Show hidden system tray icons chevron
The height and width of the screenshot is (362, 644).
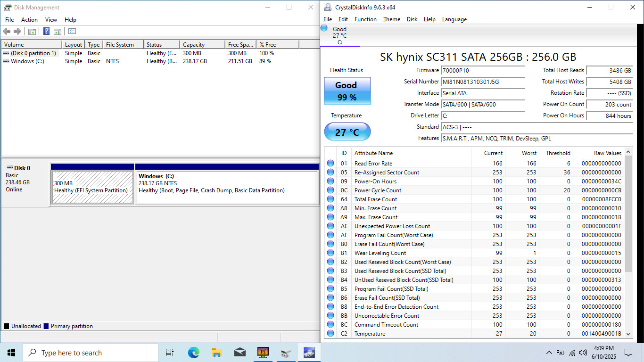point(549,353)
